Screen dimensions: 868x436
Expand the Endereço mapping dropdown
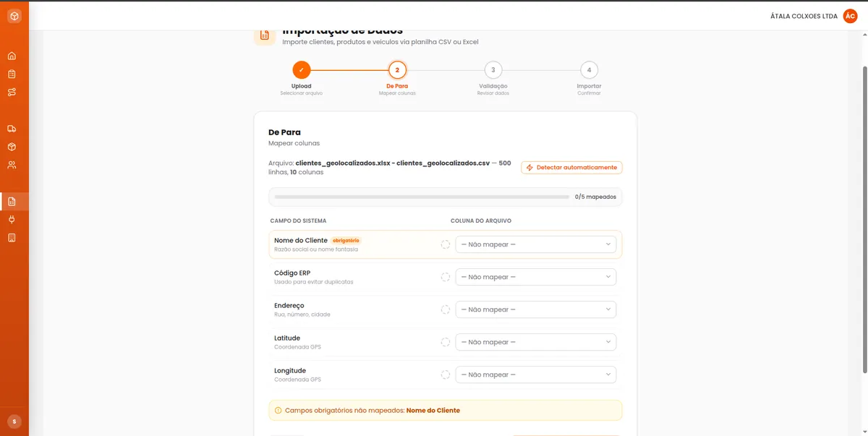(536, 309)
